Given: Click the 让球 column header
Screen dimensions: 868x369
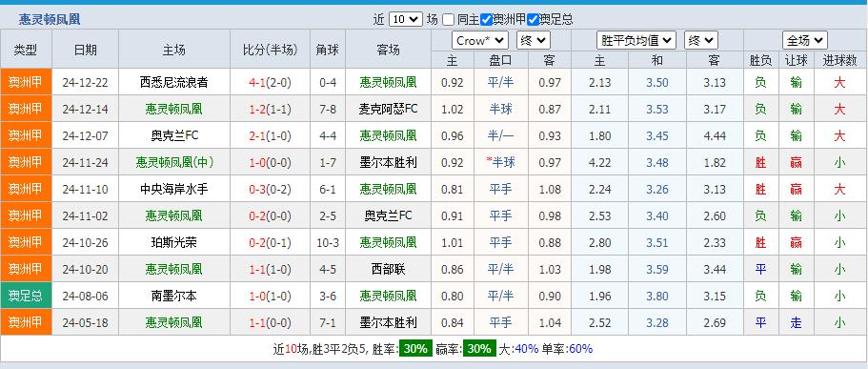Looking at the screenshot, I should click(x=796, y=61).
